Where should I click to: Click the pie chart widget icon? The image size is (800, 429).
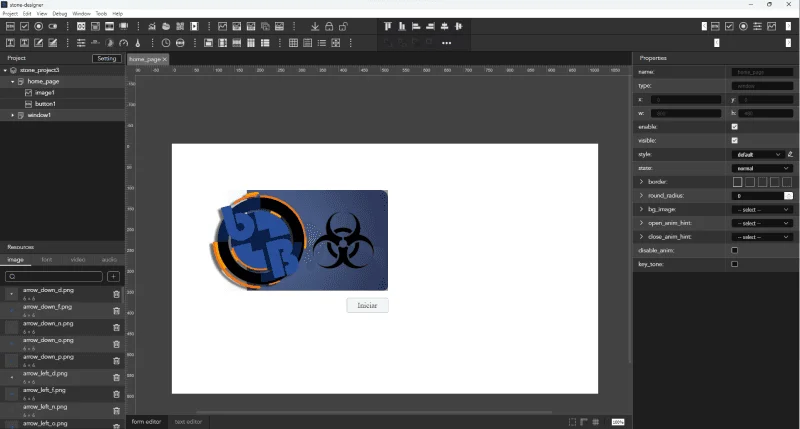166,27
